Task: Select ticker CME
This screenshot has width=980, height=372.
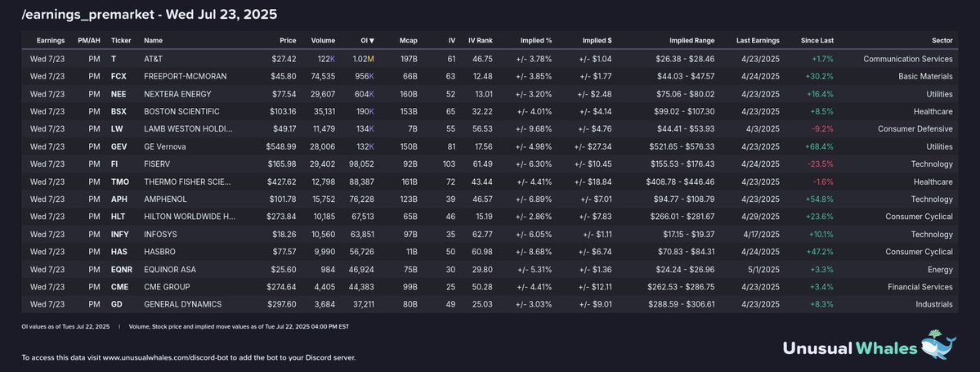Action: tap(119, 287)
